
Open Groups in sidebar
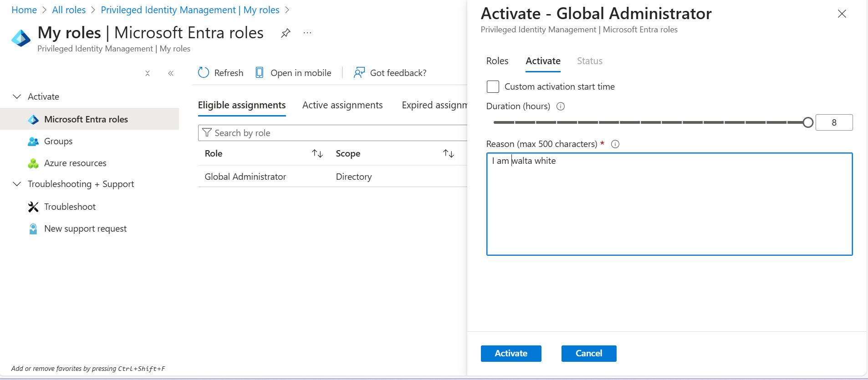(x=58, y=141)
